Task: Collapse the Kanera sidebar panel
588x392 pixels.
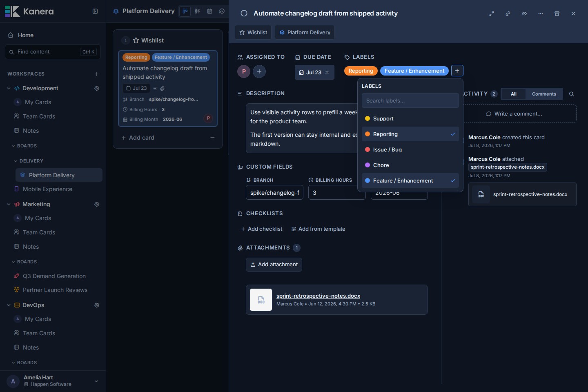Action: [95, 11]
